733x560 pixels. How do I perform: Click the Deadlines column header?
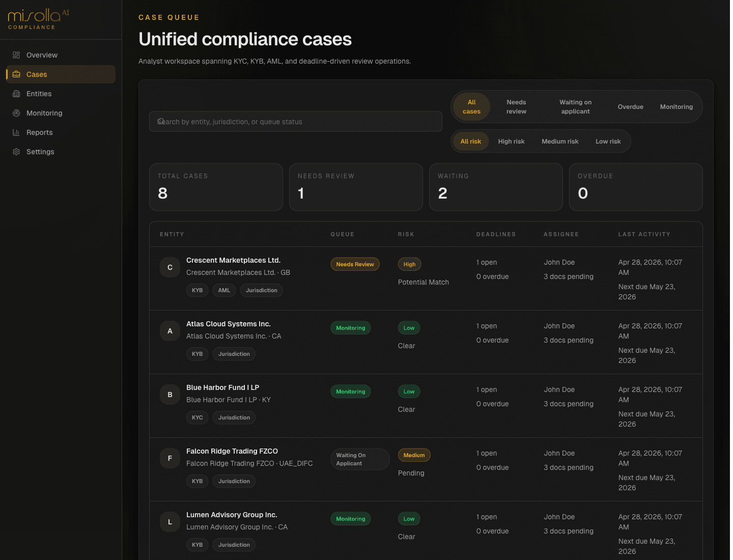[x=496, y=234]
